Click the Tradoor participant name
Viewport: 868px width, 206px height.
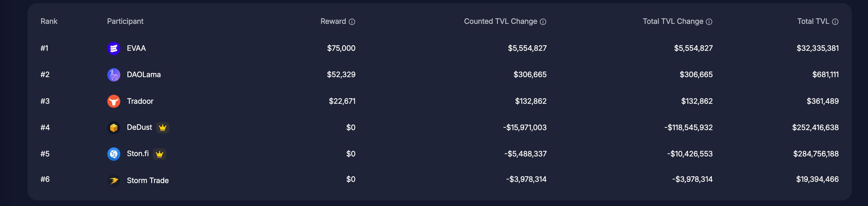(140, 101)
